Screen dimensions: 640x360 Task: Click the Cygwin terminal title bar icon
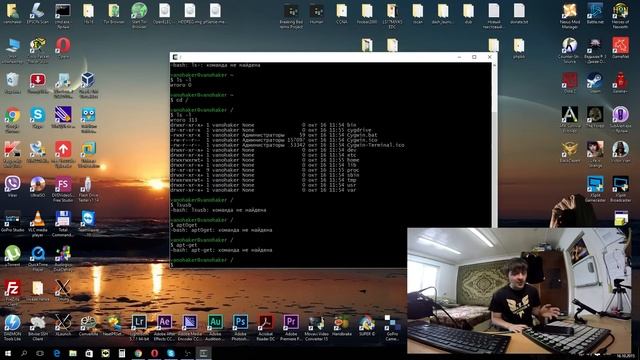click(x=175, y=57)
